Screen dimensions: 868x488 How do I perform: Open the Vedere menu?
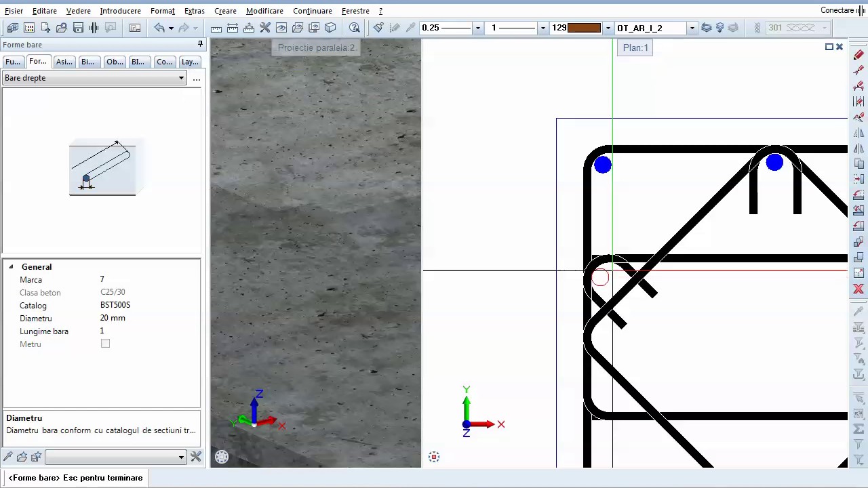[79, 11]
